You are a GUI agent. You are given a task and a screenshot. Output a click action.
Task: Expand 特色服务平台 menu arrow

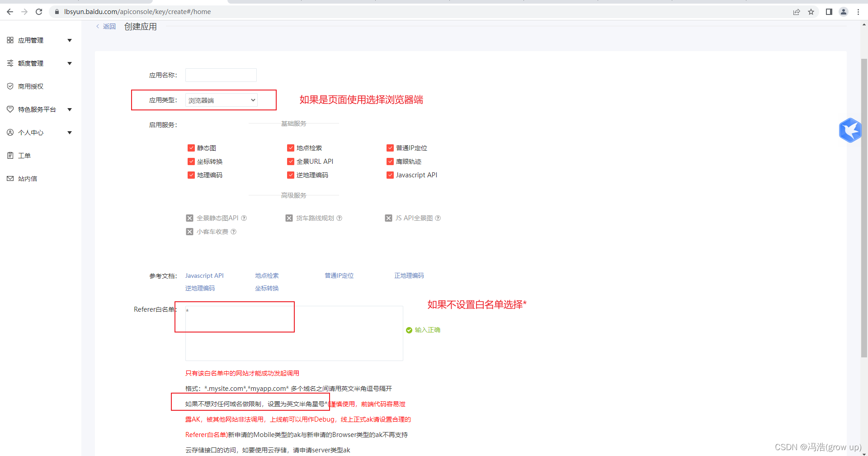70,109
